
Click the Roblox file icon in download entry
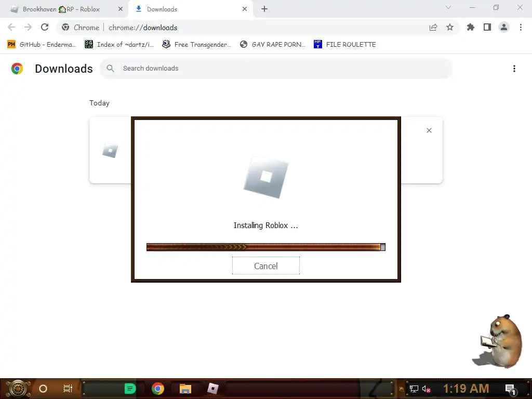[110, 150]
